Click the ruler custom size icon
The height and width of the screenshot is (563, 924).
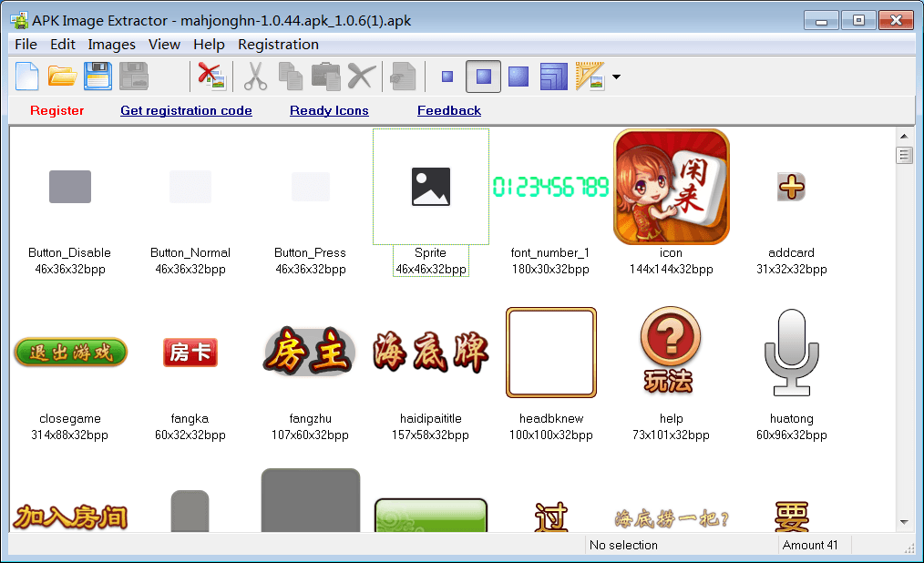(x=590, y=77)
